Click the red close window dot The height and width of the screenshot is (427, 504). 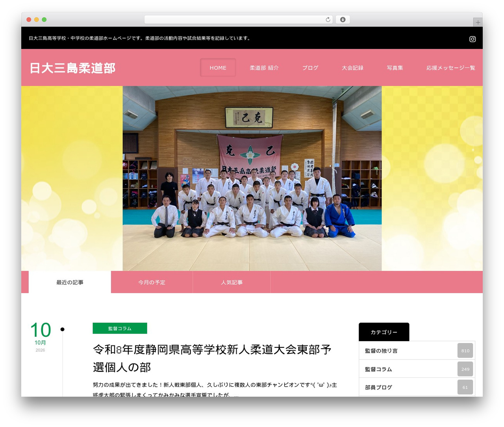29,20
